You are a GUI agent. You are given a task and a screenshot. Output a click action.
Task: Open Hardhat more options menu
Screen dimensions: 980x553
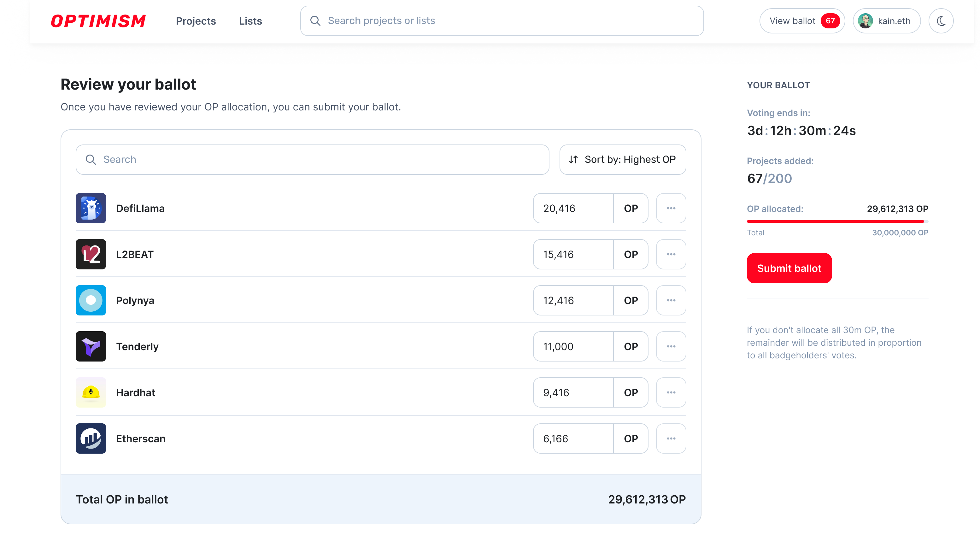[671, 392]
